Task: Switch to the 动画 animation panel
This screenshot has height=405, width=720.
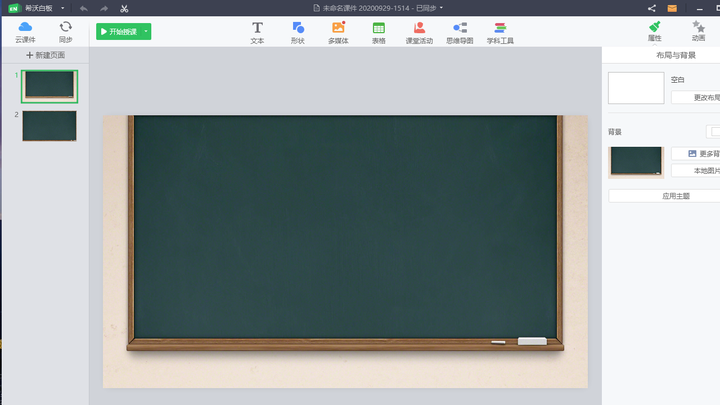Action: (698, 32)
